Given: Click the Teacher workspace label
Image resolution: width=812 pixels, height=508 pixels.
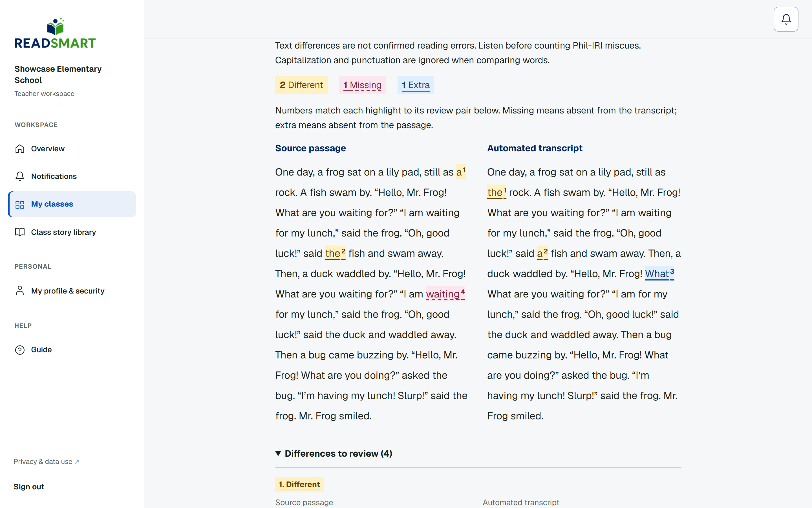Looking at the screenshot, I should click(44, 94).
